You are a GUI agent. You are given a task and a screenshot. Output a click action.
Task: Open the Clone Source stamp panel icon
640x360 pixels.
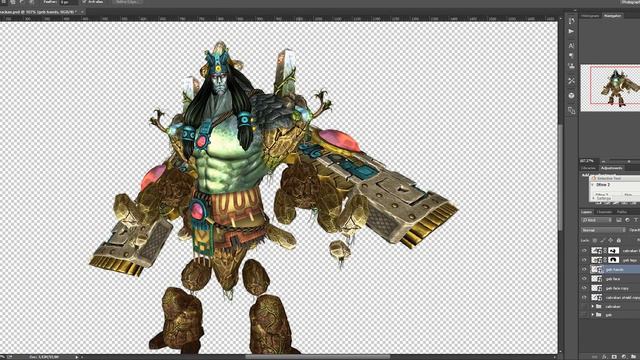point(571,66)
